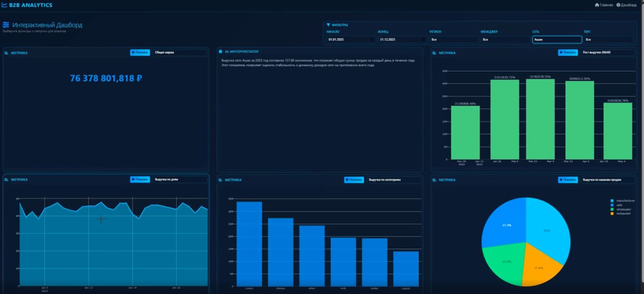
Task: Click the gauge icon beside Дашборд
Action: click(x=618, y=5)
